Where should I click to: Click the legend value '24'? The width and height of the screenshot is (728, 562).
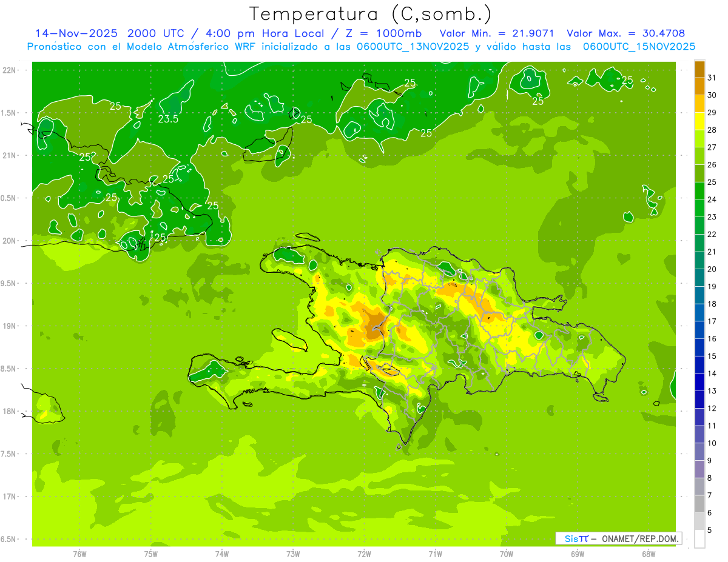[x=712, y=199]
